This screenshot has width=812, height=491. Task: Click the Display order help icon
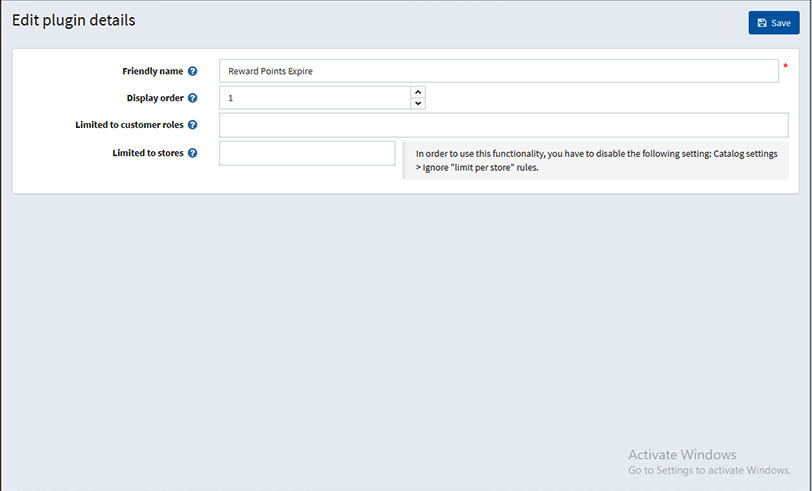tap(193, 98)
